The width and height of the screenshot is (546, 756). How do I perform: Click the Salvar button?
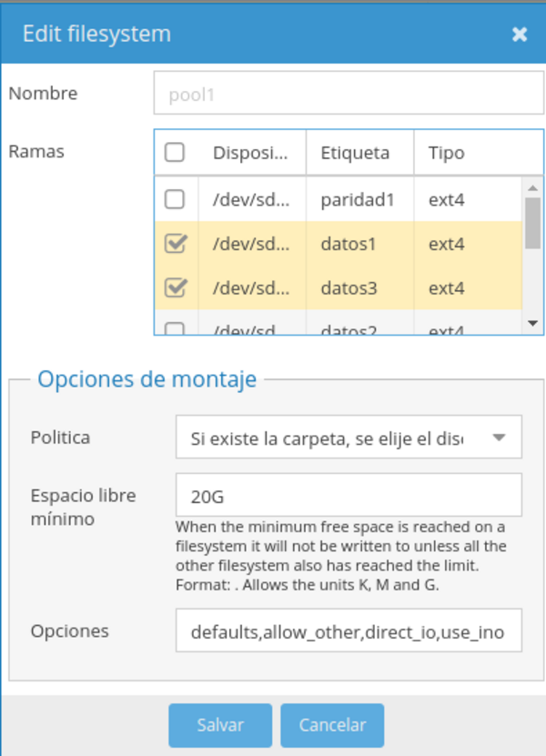point(220,725)
